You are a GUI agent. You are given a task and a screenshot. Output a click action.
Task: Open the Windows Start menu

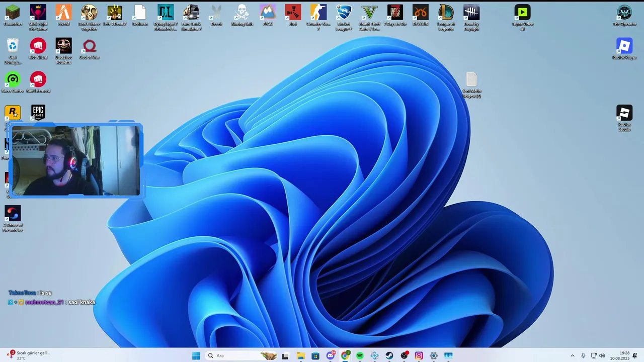(x=196, y=355)
